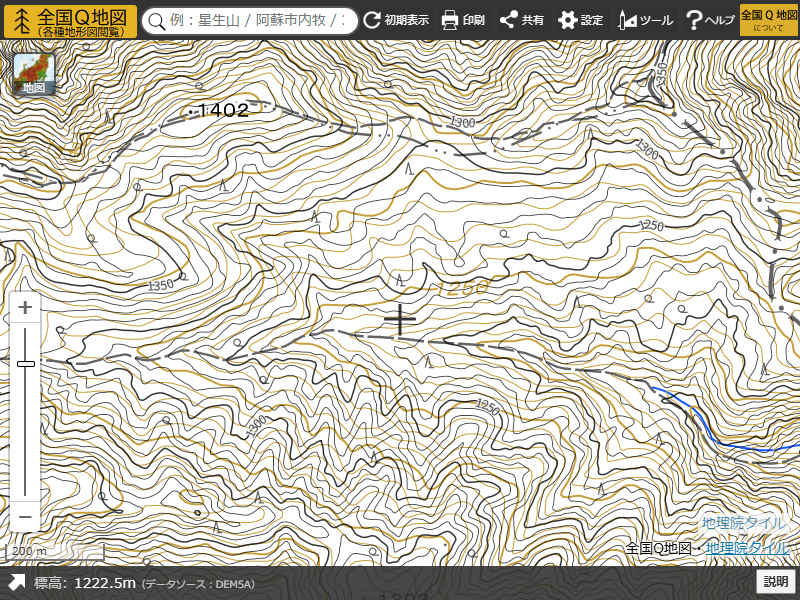Click the 200 m scale bar
800x600 pixels.
[x=55, y=551]
